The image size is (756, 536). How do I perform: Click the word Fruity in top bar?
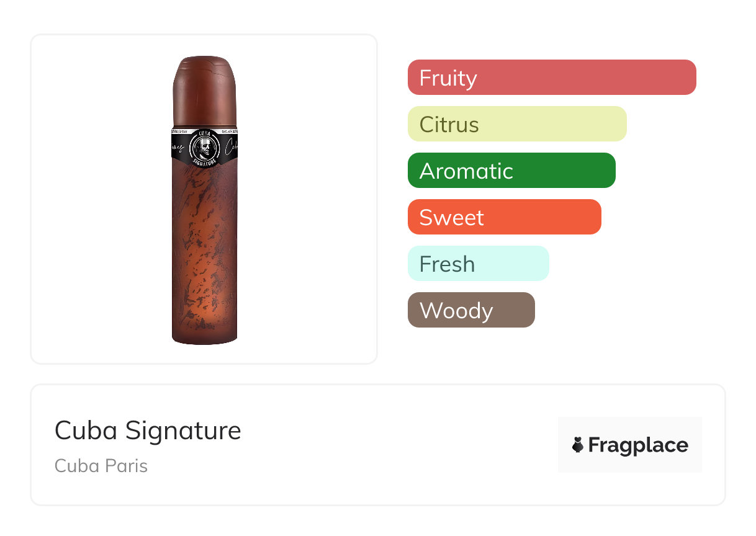click(x=448, y=78)
